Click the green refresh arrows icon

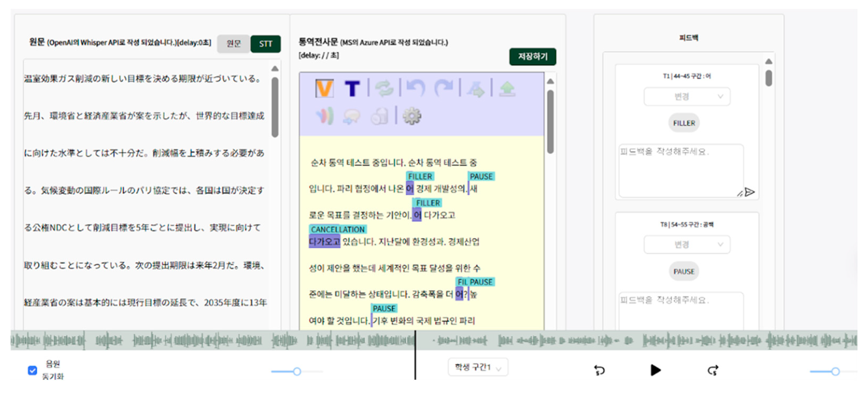coord(384,89)
